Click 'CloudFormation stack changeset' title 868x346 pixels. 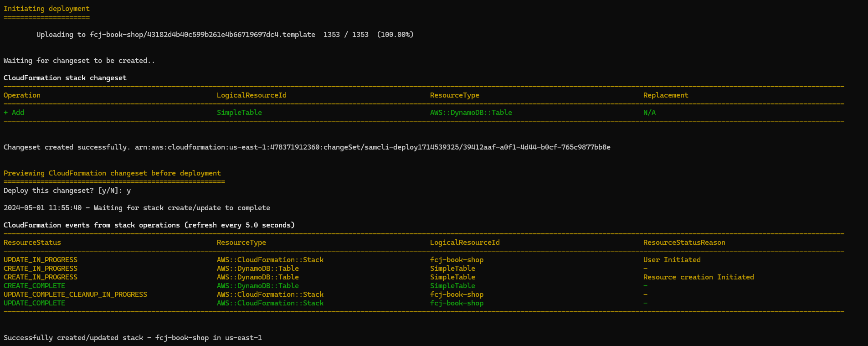(65, 78)
